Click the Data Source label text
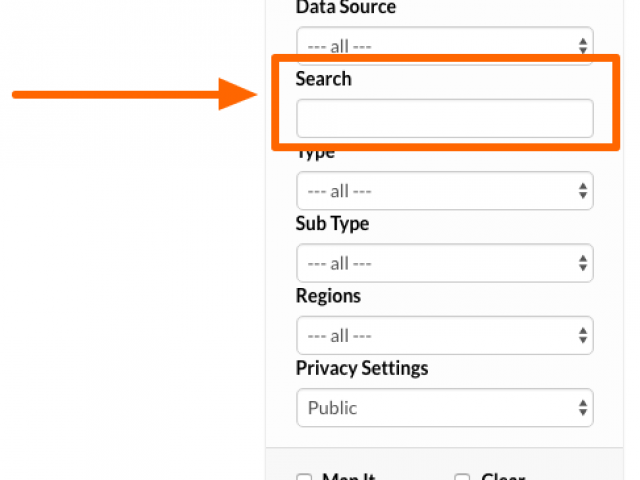 click(346, 7)
